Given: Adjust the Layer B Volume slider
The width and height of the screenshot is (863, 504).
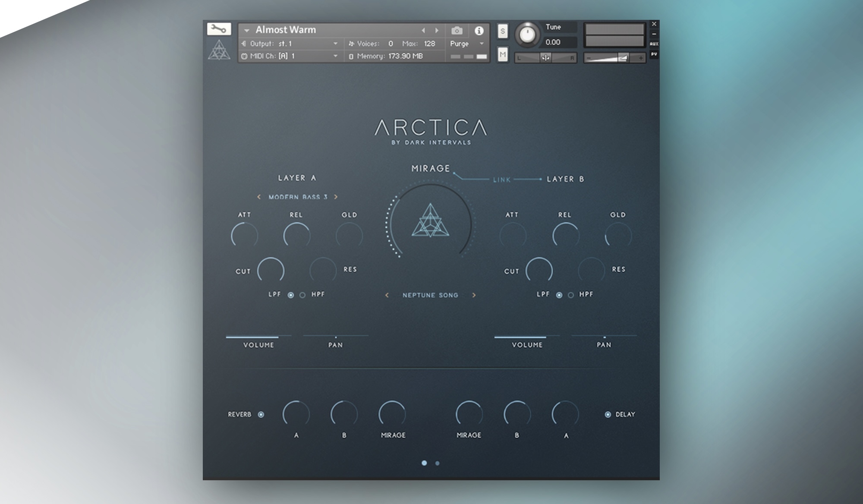Looking at the screenshot, I should coord(527,337).
